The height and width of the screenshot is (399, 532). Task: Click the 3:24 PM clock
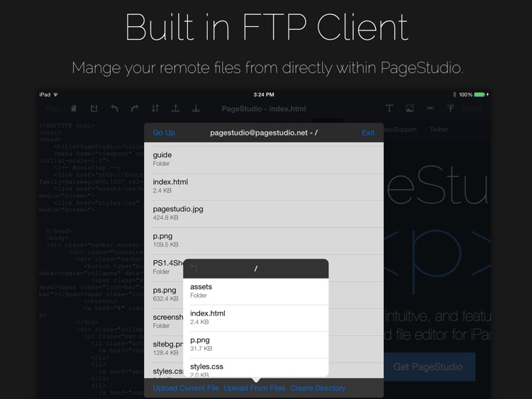264,94
